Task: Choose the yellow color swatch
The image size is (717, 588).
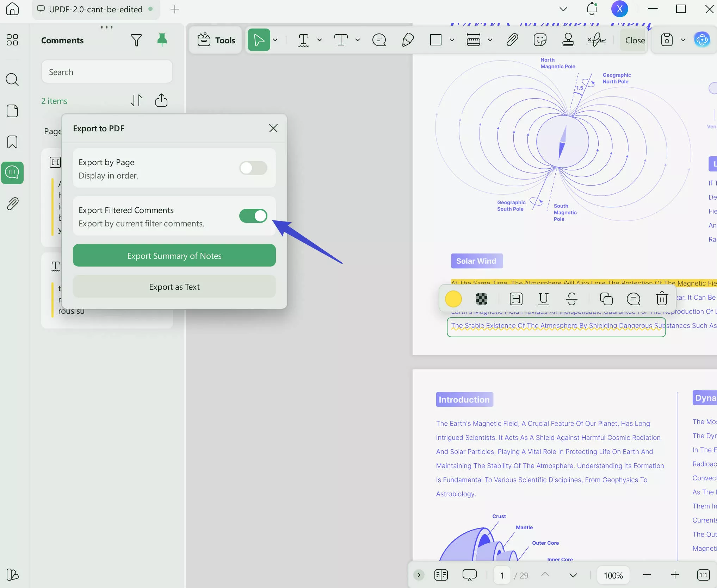Action: pyautogui.click(x=453, y=299)
